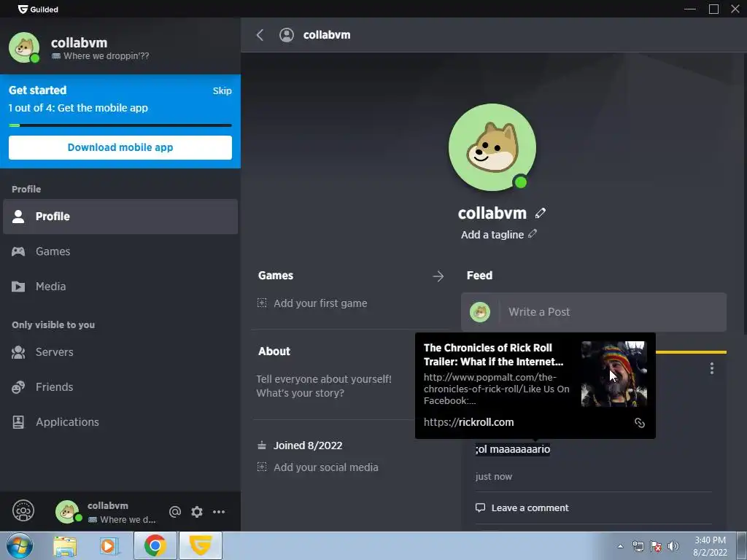Viewport: 747px width, 560px height.
Task: Open Windows Media Player from taskbar
Action: pyautogui.click(x=108, y=546)
